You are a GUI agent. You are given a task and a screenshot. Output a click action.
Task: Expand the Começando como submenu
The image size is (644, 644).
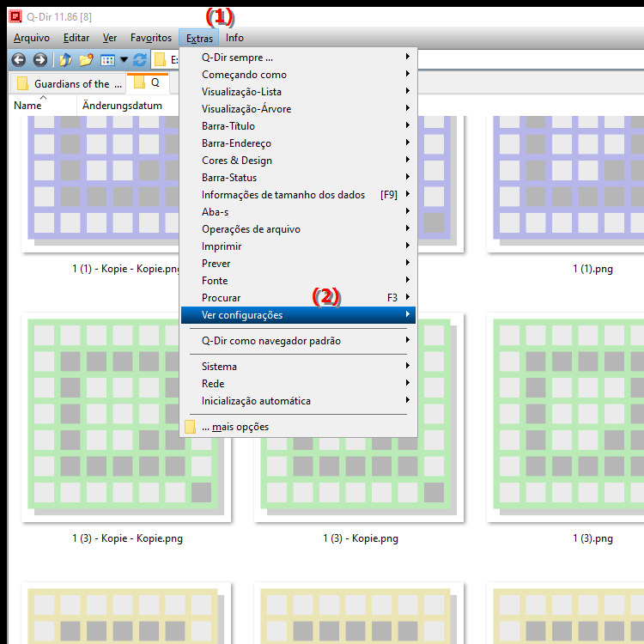coord(298,75)
